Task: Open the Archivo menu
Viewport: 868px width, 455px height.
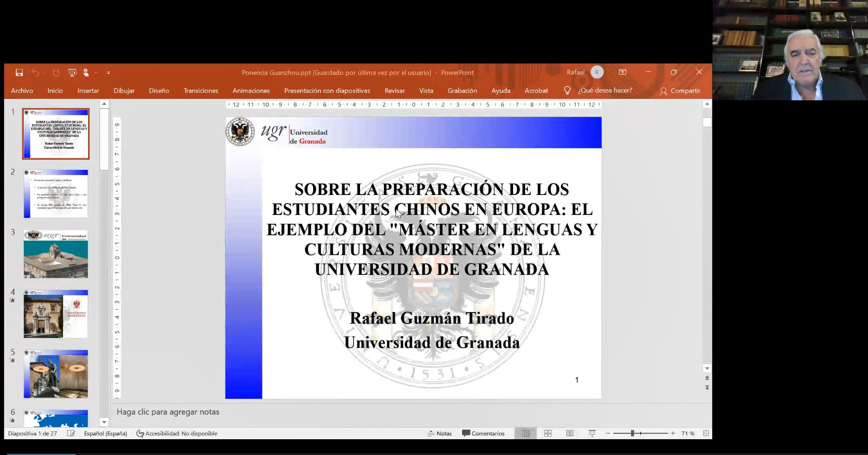Action: pos(22,91)
